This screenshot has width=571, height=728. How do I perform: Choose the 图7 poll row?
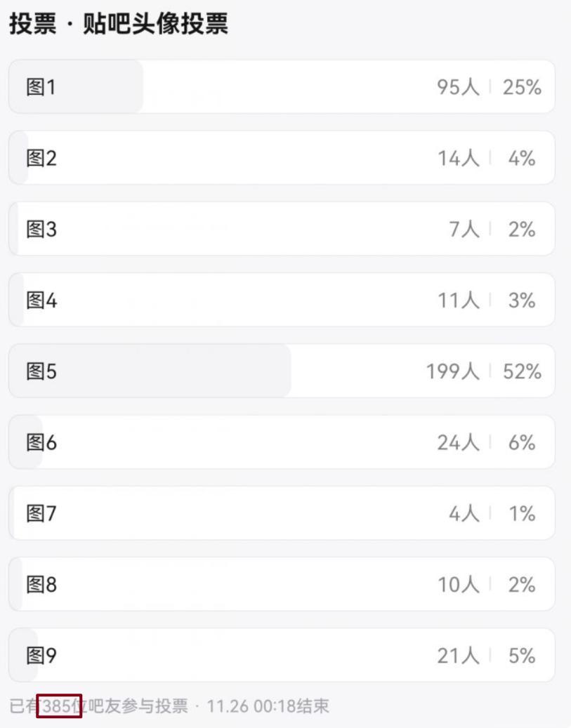pyautogui.click(x=281, y=514)
